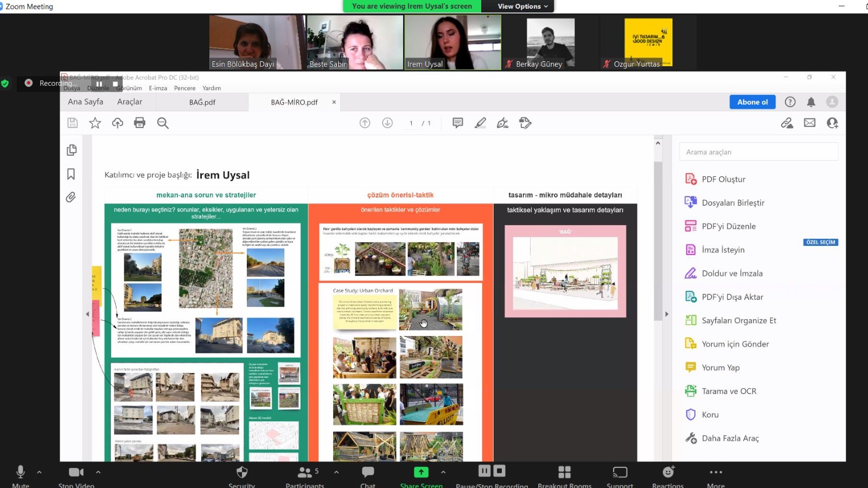Expand audio options arrow beside Mute
The image size is (868, 488).
tap(39, 472)
